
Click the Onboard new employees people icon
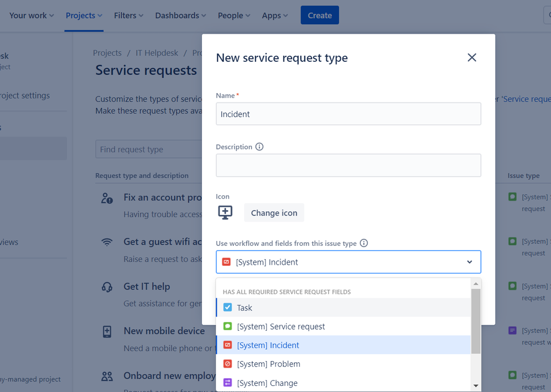[107, 376]
